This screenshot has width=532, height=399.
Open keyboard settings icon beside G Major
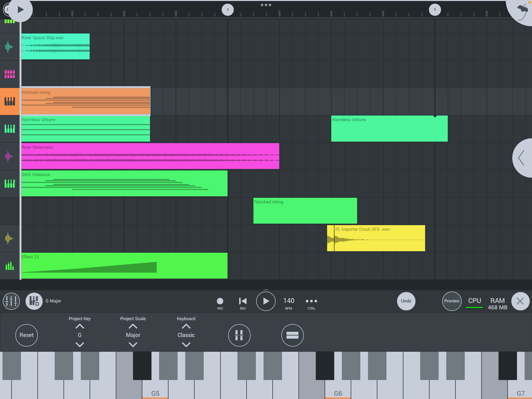pos(34,301)
